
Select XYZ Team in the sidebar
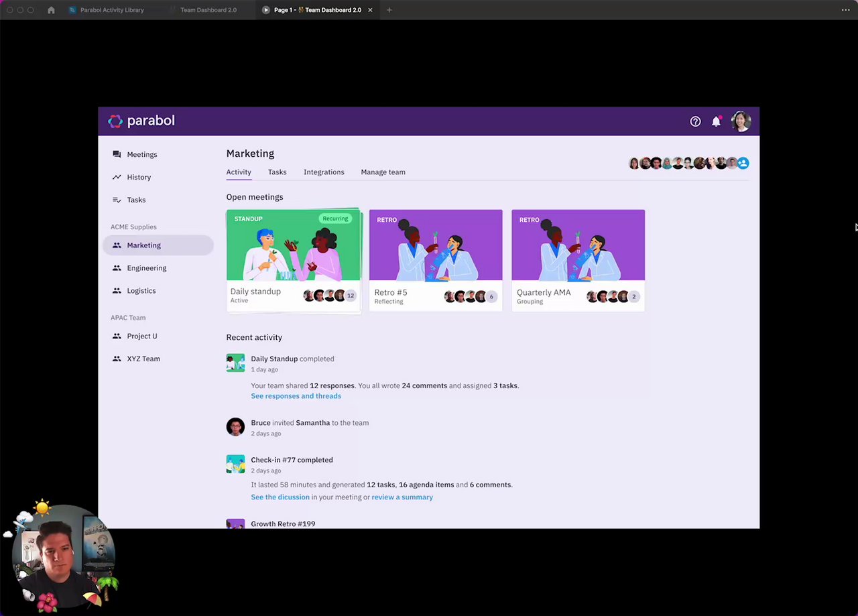143,359
